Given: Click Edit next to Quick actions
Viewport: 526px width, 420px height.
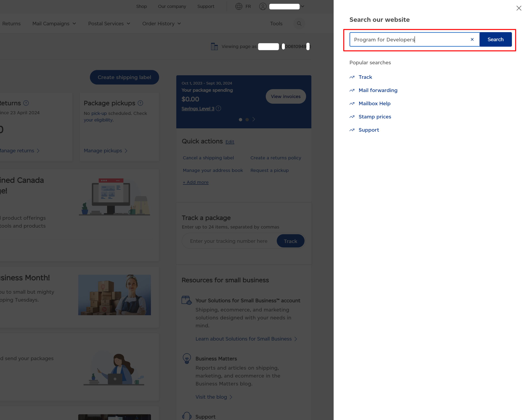Looking at the screenshot, I should tap(230, 142).
